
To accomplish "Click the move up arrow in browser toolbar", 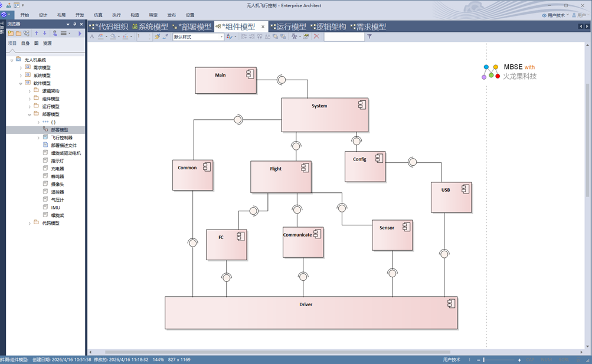I will click(37, 34).
